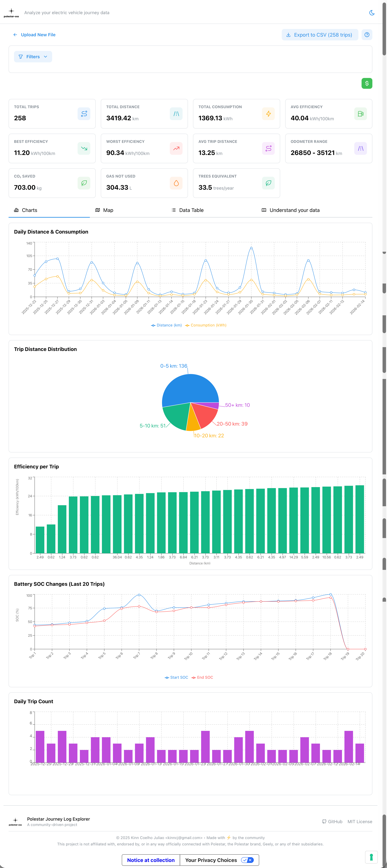Open the help question mark icon
Viewport: 387px width, 868px height.
366,35
